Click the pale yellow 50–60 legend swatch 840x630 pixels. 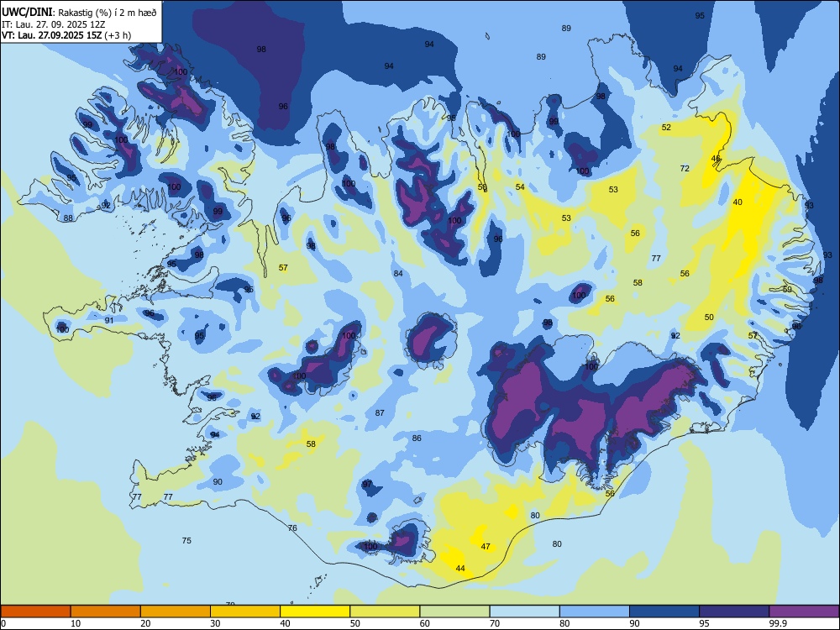(x=385, y=612)
